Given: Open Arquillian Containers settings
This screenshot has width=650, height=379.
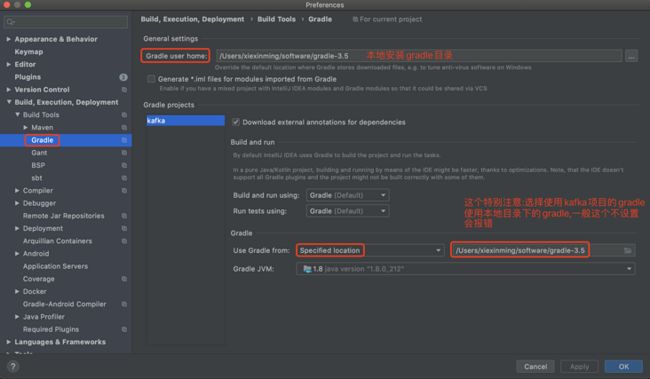Looking at the screenshot, I should point(57,241).
